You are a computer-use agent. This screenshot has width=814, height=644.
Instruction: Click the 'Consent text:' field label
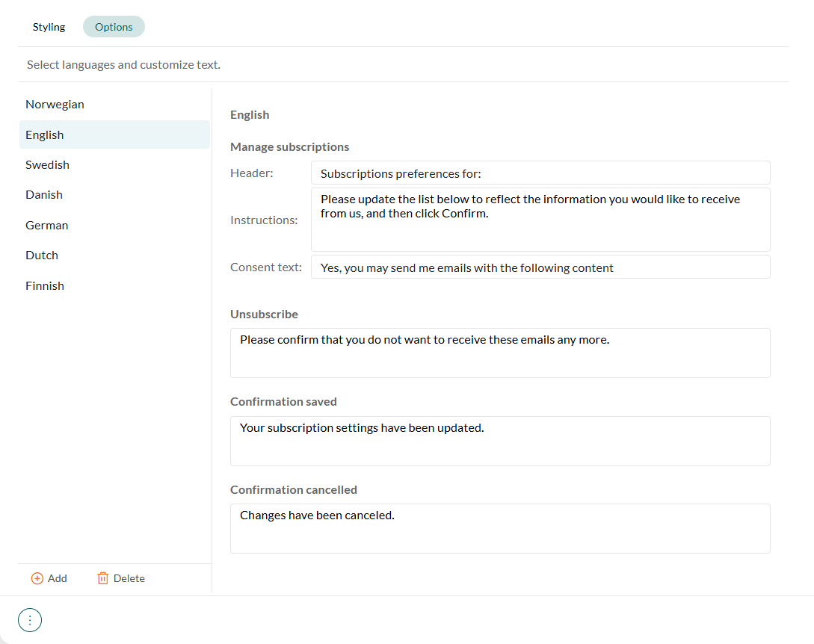[x=266, y=267]
